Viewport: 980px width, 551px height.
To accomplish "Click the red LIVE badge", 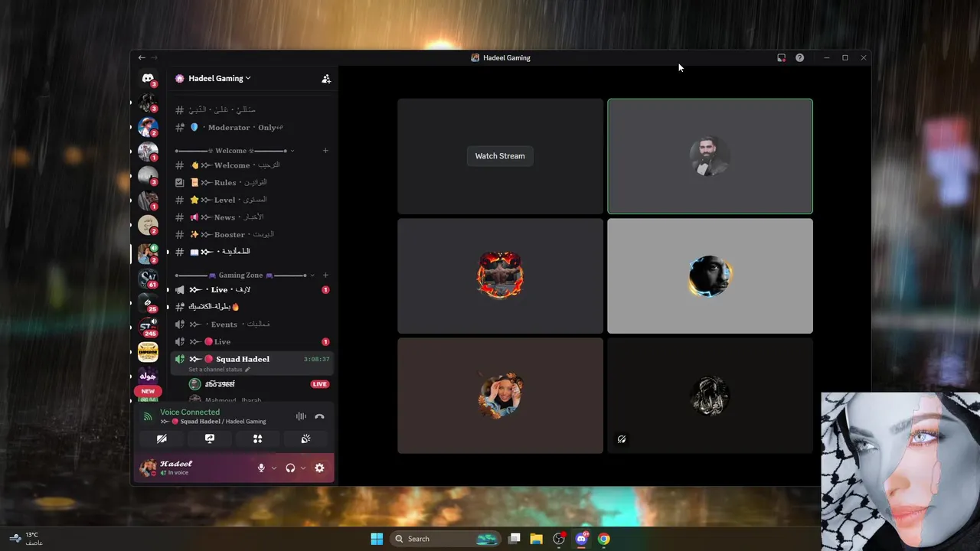I will [320, 384].
